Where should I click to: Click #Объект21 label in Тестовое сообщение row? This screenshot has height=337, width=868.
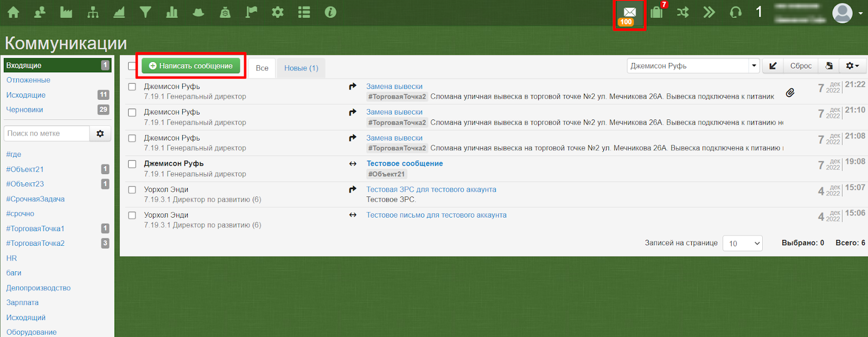[386, 174]
